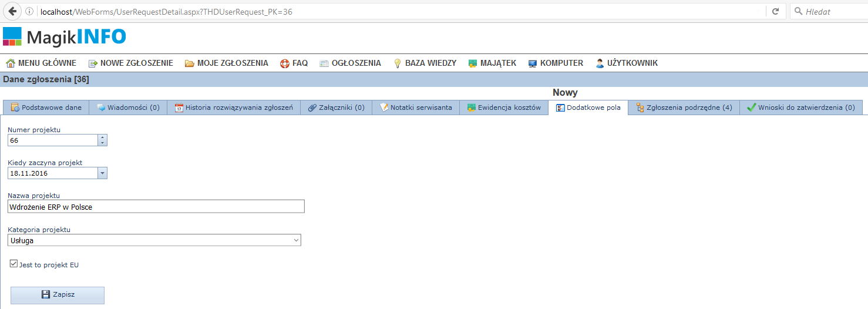Decrease the Numer projektu spinner value
This screenshot has height=309, width=868.
point(102,143)
